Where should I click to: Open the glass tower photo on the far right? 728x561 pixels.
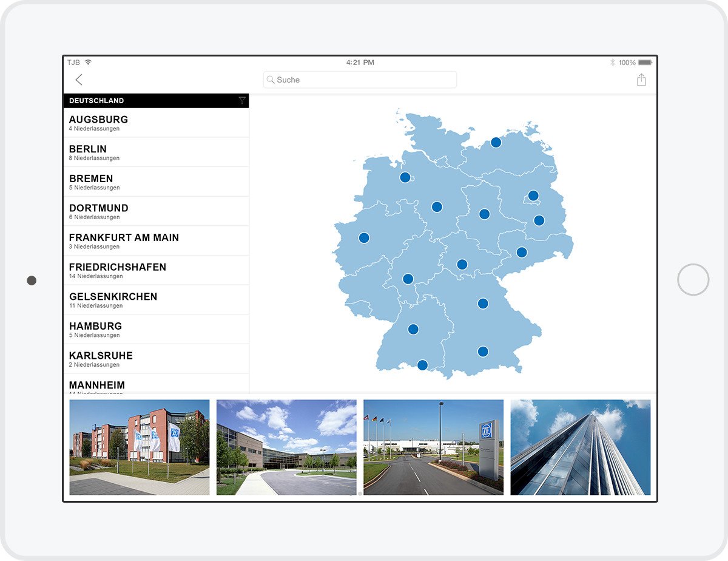(x=581, y=447)
